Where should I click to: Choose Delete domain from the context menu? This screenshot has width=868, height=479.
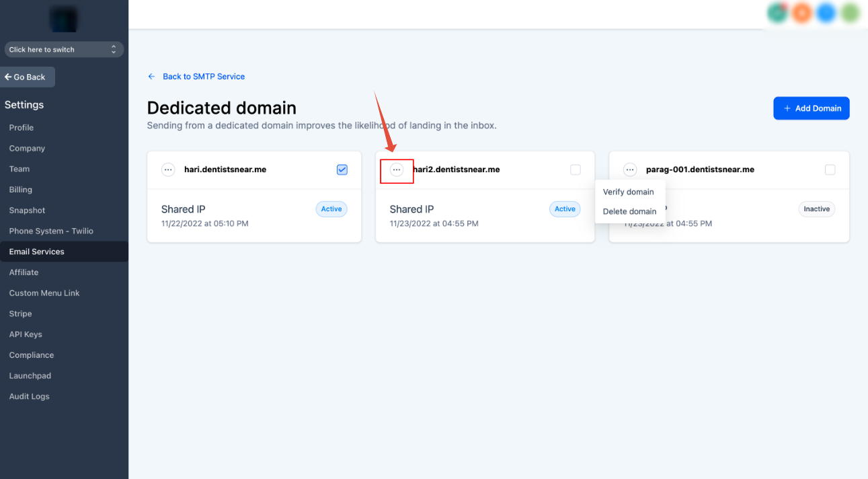[x=629, y=211]
